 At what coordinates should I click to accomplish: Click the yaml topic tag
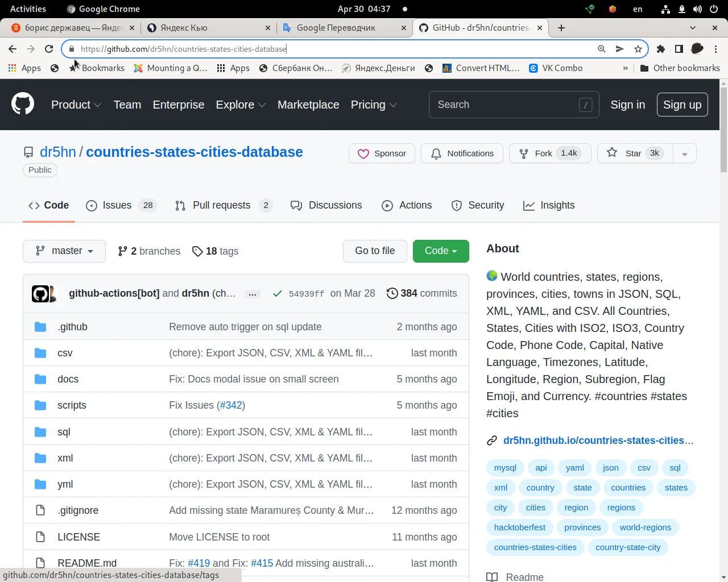click(x=574, y=468)
